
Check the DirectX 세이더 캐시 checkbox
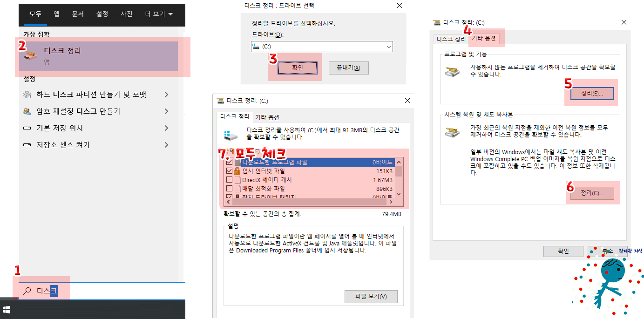pos(229,181)
